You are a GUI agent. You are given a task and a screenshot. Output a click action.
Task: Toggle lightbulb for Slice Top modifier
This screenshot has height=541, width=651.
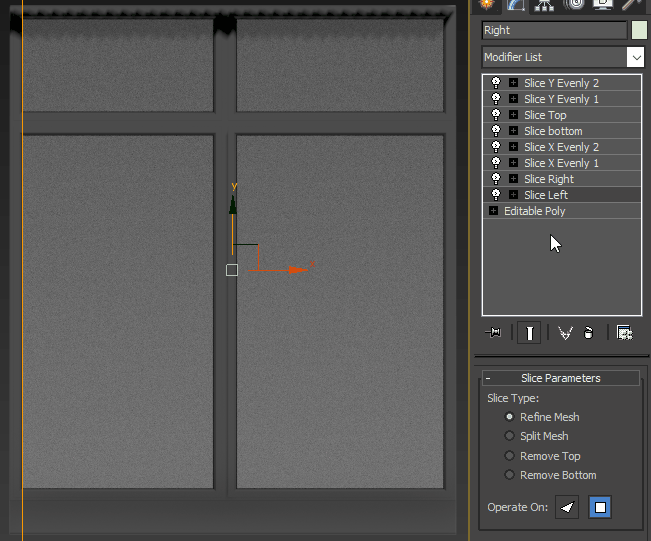[x=496, y=115]
